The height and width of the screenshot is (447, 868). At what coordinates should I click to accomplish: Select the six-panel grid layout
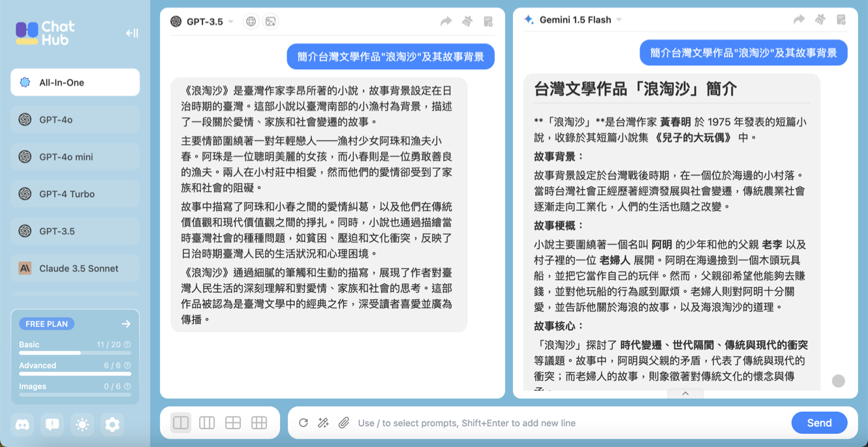259,423
